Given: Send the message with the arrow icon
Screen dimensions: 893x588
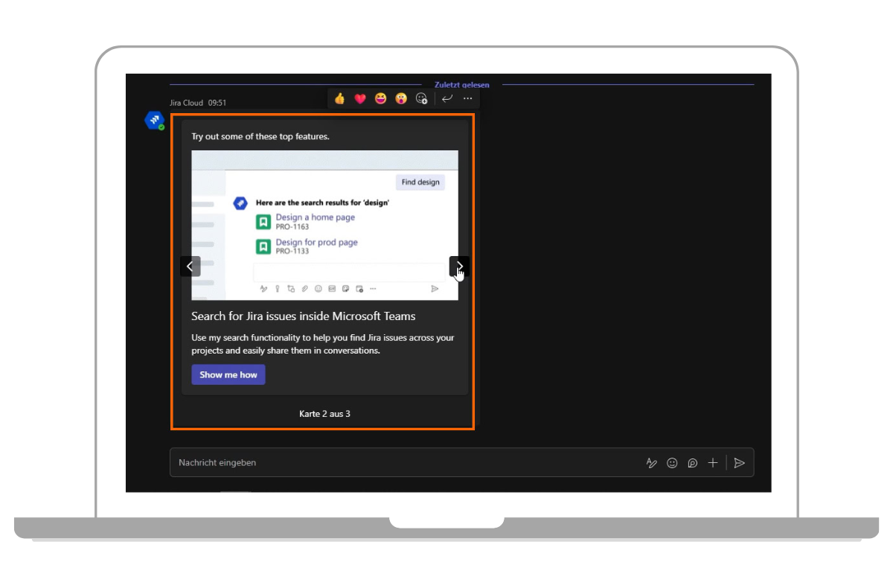Looking at the screenshot, I should [x=739, y=463].
